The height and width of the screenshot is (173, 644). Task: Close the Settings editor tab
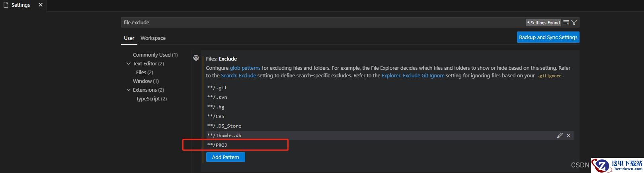41,5
